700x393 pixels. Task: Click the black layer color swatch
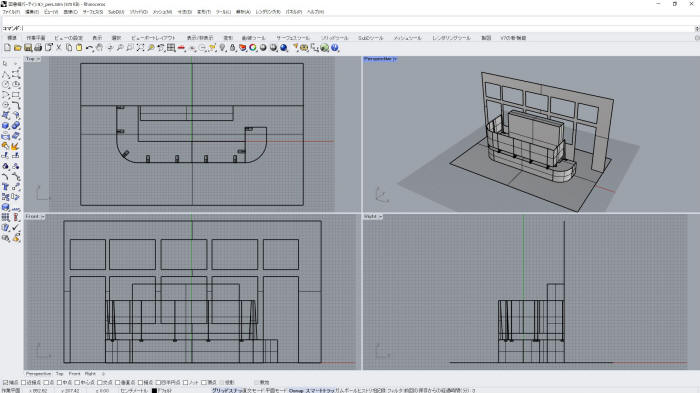pos(154,390)
